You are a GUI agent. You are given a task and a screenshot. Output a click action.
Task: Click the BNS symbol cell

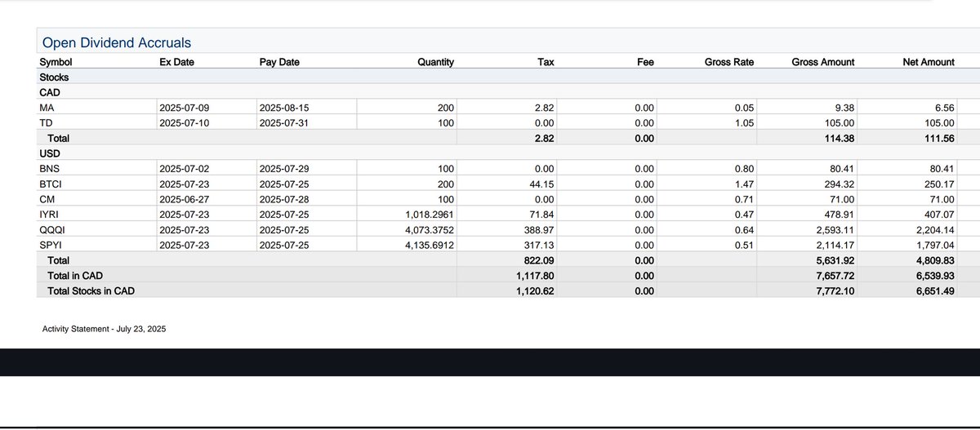tap(49, 169)
